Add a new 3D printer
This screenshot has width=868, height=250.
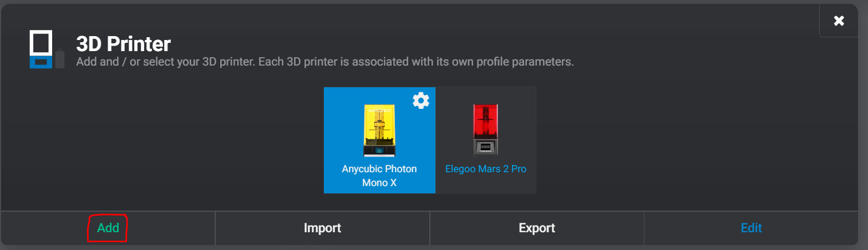pos(108,228)
